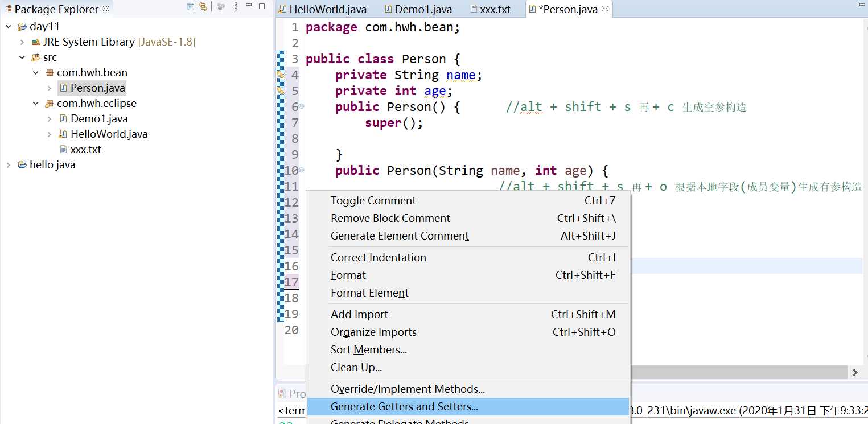This screenshot has height=424, width=868.
Task: Select Correct Indentation menu entry
Action: 468,257
